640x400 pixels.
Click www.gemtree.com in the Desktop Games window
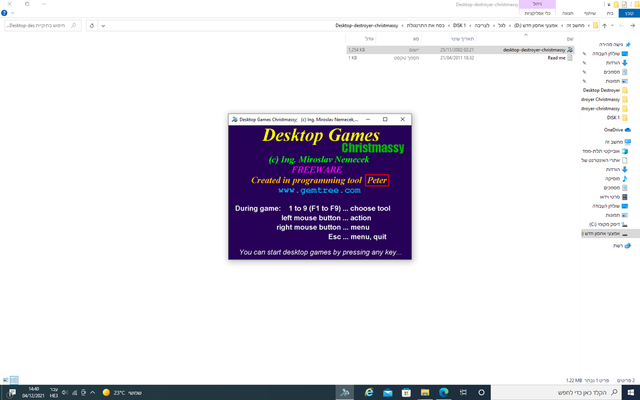tap(319, 190)
